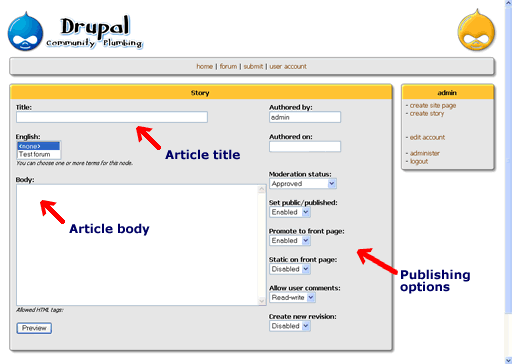Go to the forum link
Image resolution: width=512 pixels, height=364 pixels.
pyautogui.click(x=228, y=66)
